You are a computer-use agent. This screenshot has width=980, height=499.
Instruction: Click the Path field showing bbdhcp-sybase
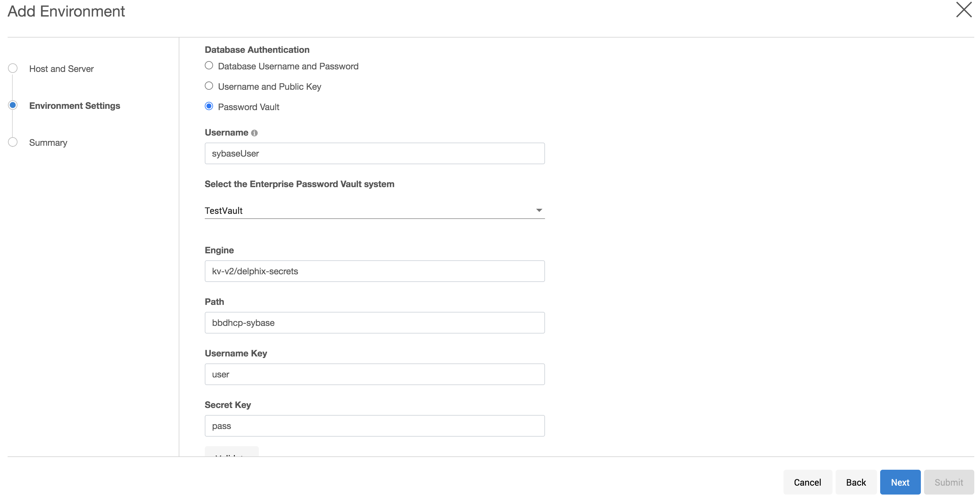[x=374, y=323]
